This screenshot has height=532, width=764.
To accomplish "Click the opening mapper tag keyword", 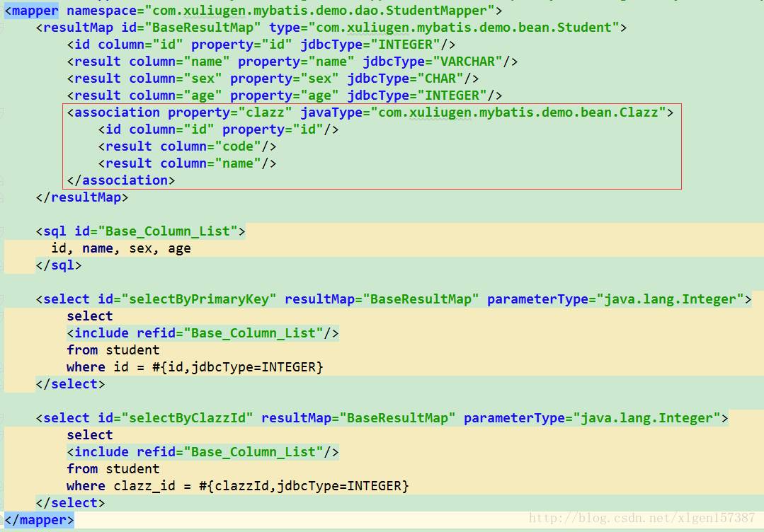I will point(35,11).
